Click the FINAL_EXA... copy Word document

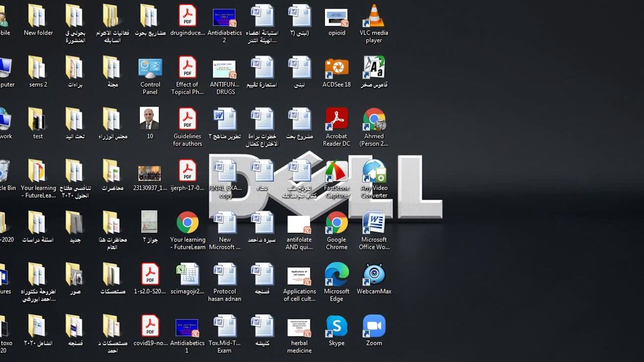[x=224, y=179]
